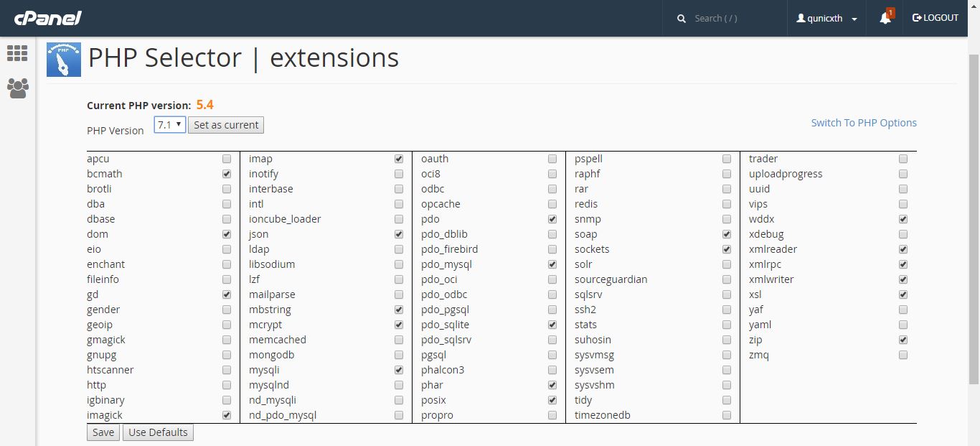Open Switch To PHP Options link
Image resolution: width=980 pixels, height=446 pixels.
pyautogui.click(x=864, y=123)
